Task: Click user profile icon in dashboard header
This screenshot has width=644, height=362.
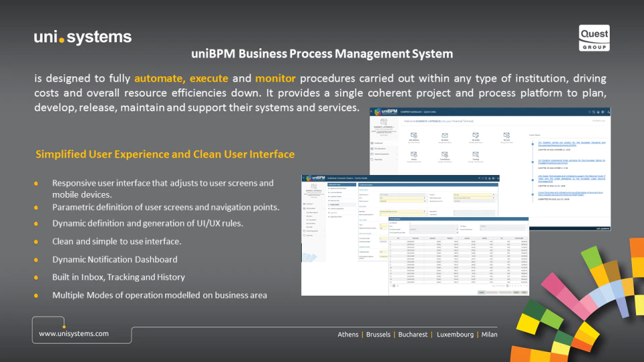Action: [608, 112]
